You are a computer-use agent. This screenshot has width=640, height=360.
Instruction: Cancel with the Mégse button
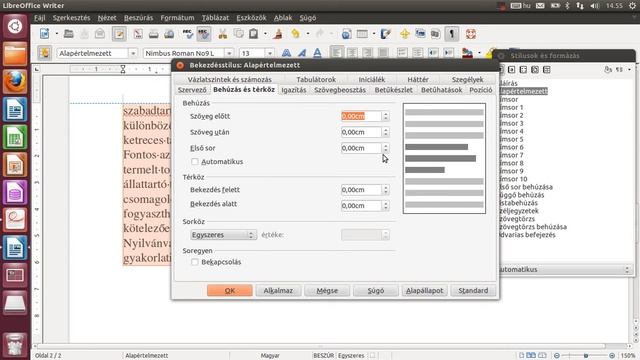[327, 291]
